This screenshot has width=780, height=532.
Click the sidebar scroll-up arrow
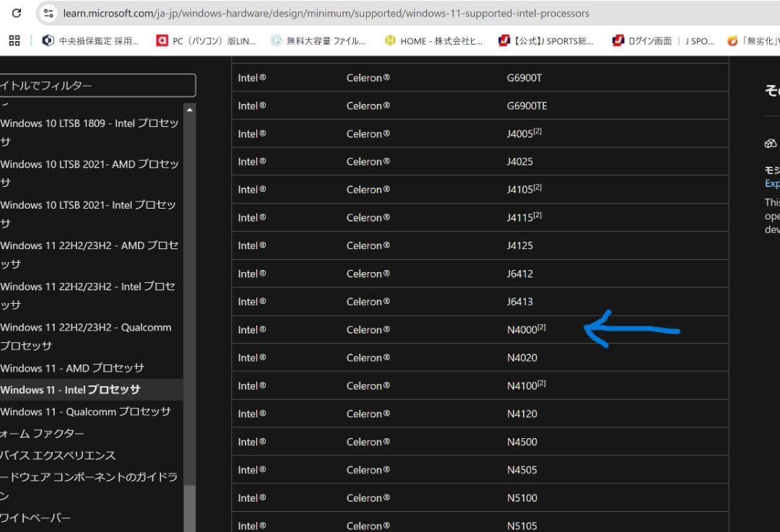pyautogui.click(x=189, y=110)
